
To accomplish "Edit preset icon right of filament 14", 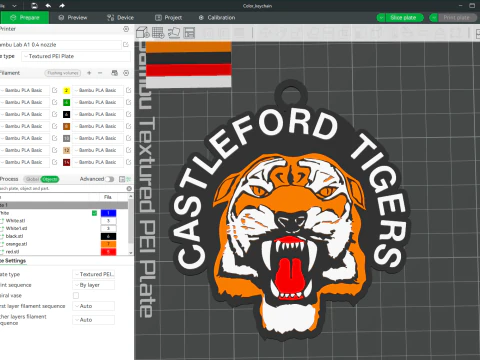I will pyautogui.click(x=129, y=162).
